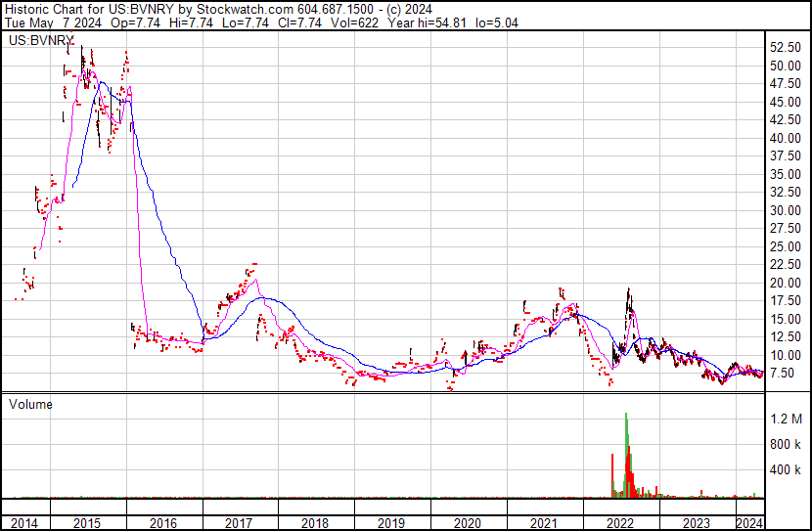Click the Volume panel label

click(30, 404)
